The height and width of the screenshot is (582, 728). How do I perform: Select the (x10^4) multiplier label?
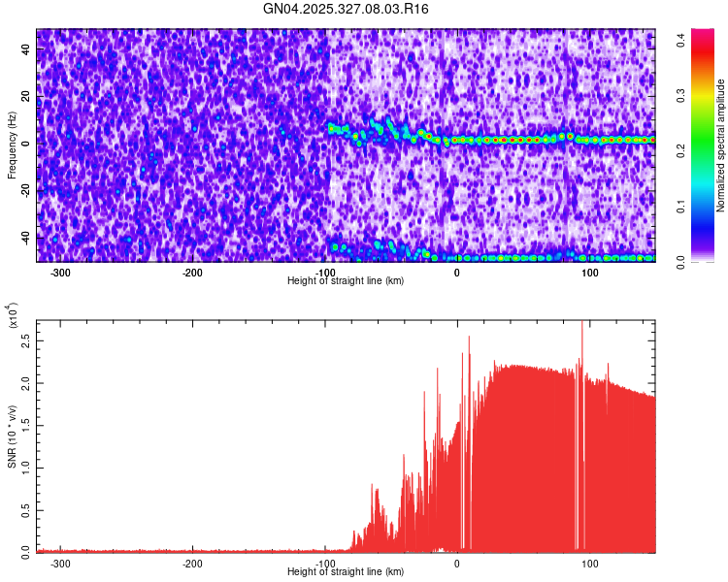click(12, 315)
